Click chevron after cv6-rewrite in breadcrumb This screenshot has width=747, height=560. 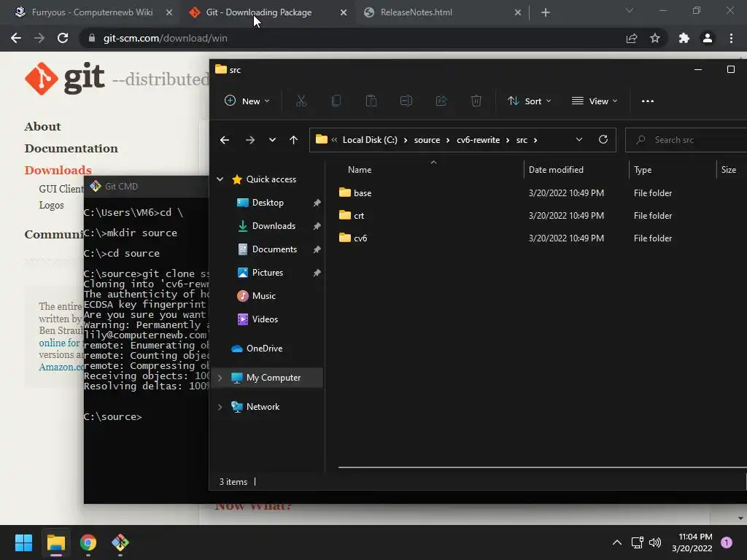[508, 140]
